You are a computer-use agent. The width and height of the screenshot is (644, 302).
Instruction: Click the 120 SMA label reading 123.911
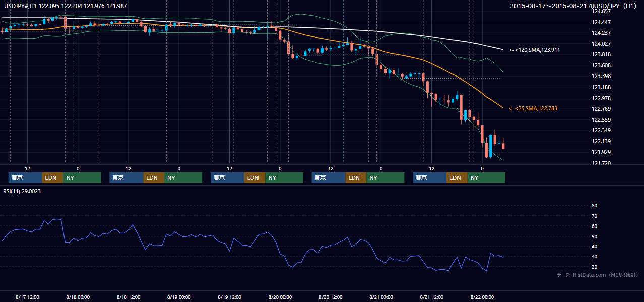(534, 50)
